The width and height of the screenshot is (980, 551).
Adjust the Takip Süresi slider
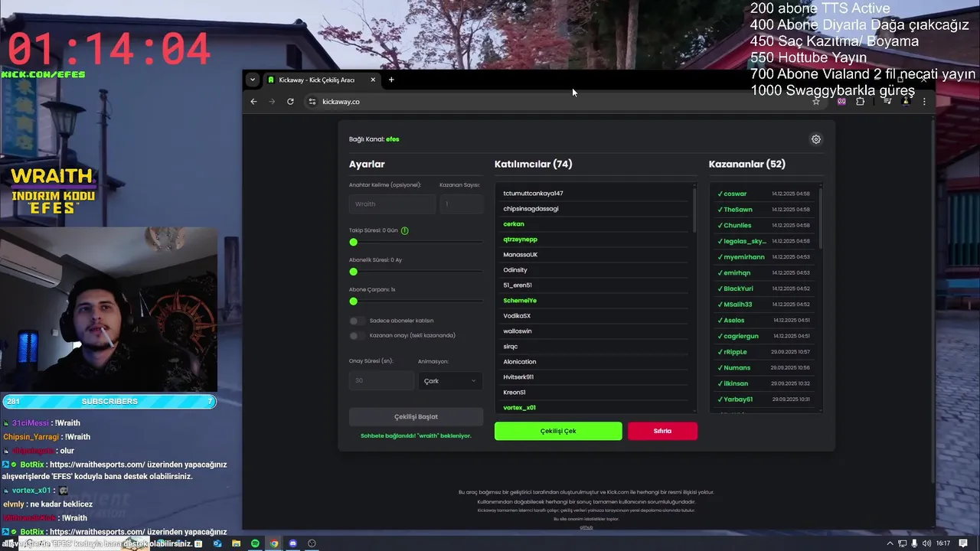pyautogui.click(x=416, y=242)
